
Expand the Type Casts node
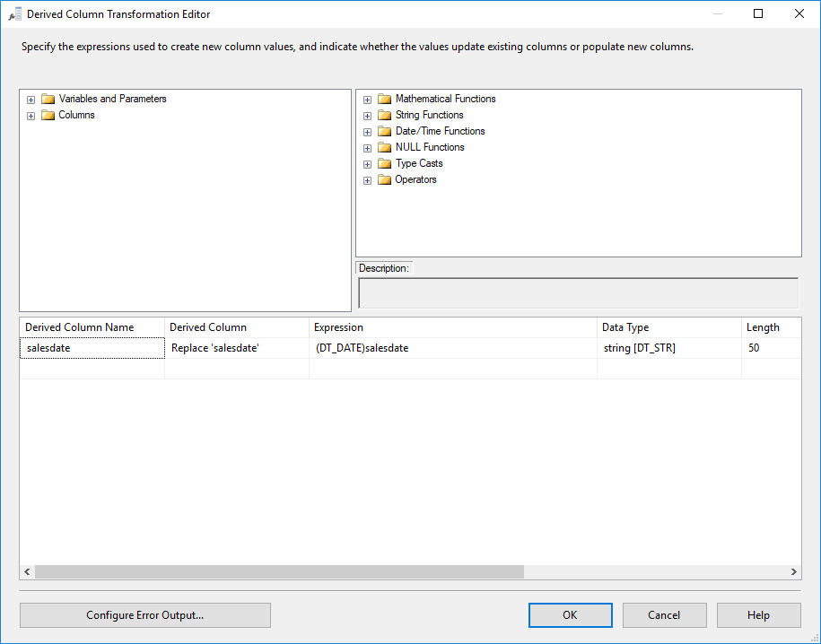pyautogui.click(x=367, y=163)
